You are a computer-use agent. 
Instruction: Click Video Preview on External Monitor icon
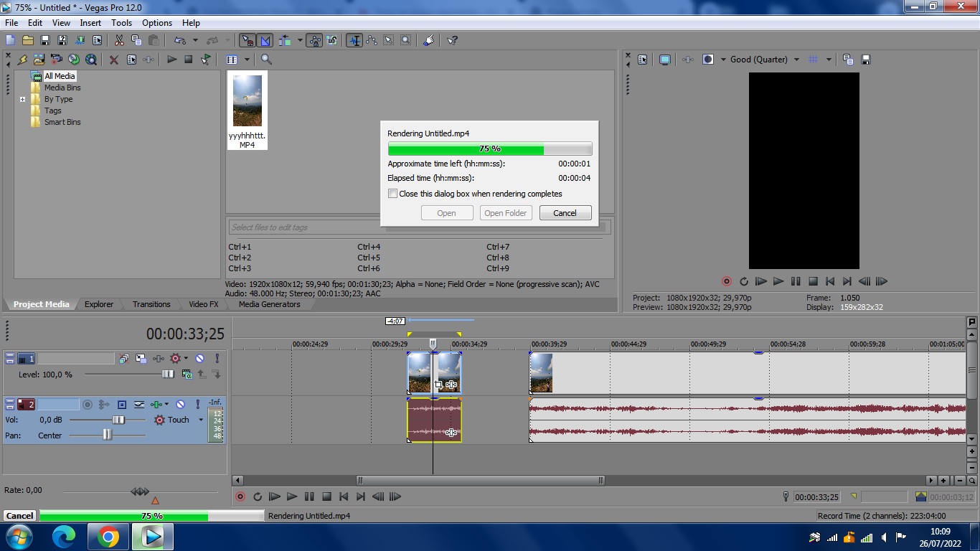point(665,60)
